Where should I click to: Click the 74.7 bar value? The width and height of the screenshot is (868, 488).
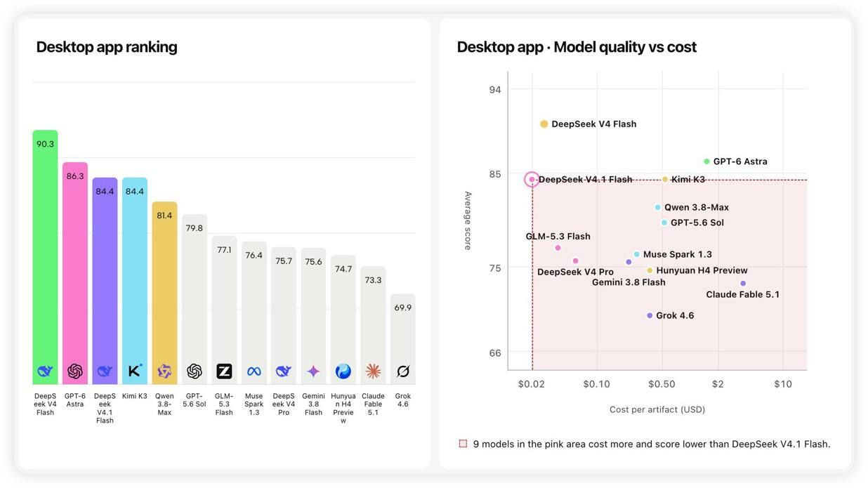pos(343,269)
